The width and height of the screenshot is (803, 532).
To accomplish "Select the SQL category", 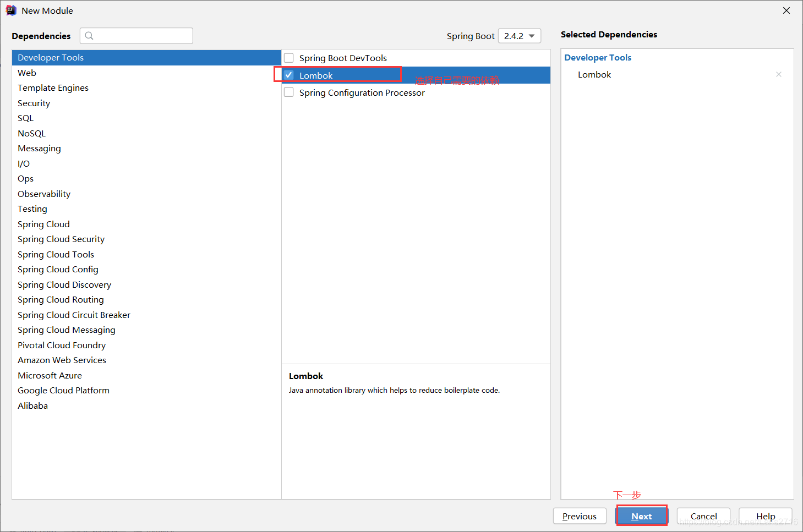I will coord(146,118).
